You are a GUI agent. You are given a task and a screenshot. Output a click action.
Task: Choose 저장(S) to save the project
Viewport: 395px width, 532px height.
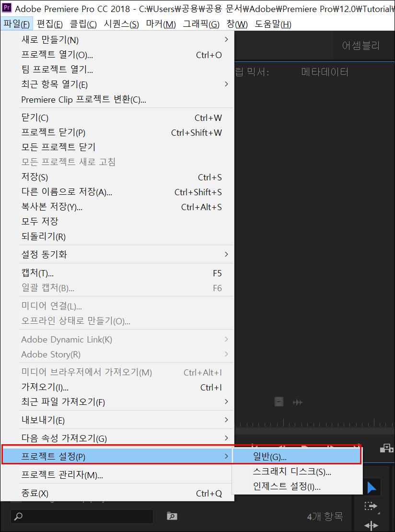click(x=117, y=177)
